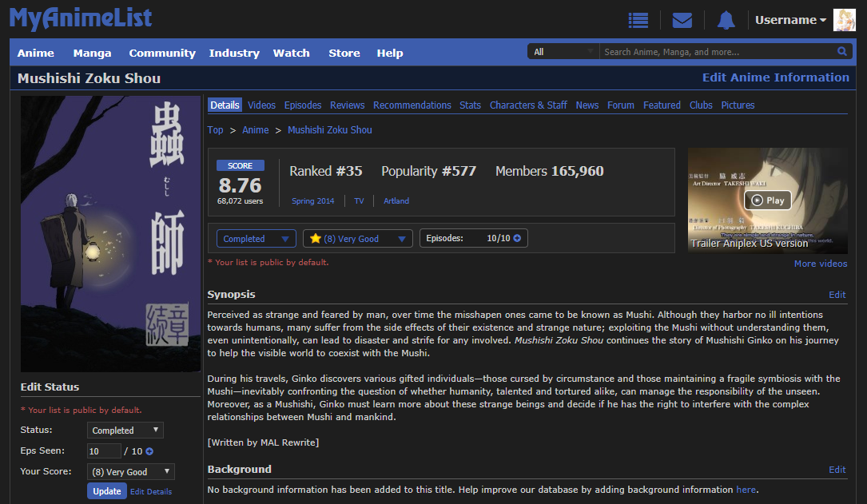867x504 pixels.
Task: Open the Anime menu
Action: (x=35, y=53)
